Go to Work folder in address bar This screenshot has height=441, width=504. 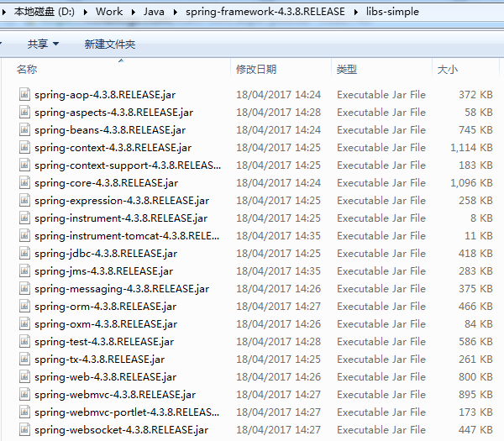(109, 12)
